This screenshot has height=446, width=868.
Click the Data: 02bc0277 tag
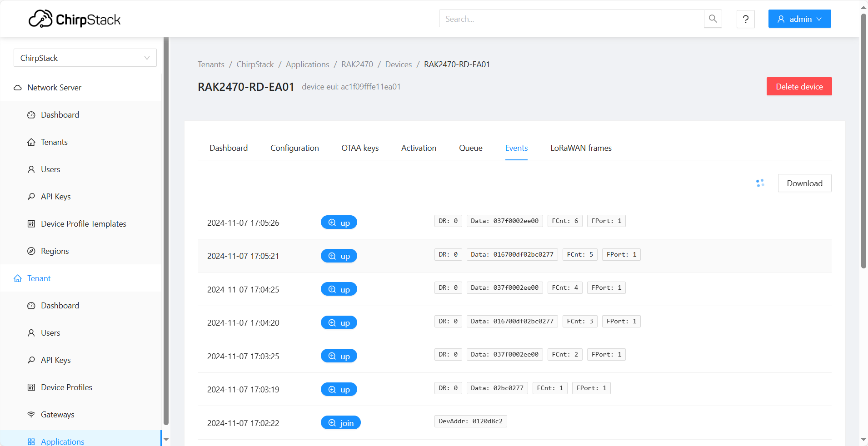(497, 388)
